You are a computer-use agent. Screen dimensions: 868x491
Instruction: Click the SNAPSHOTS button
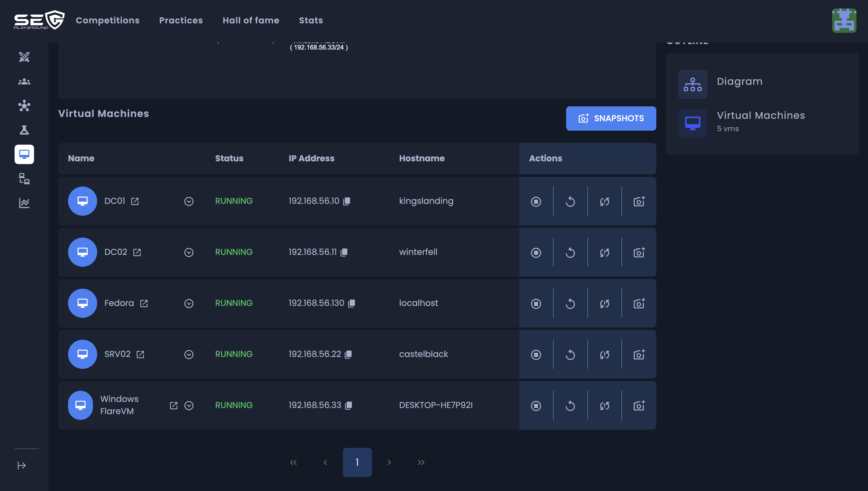pos(611,118)
